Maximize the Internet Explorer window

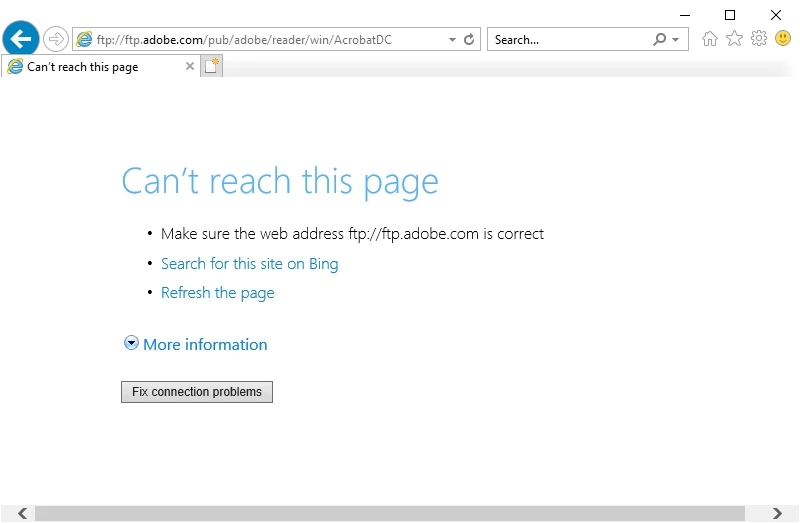coord(730,15)
